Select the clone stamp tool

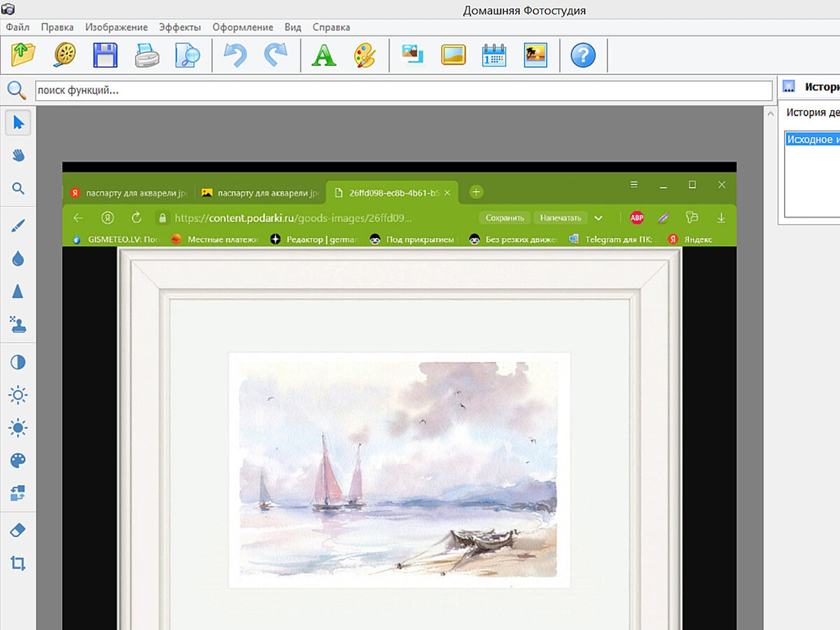[18, 323]
